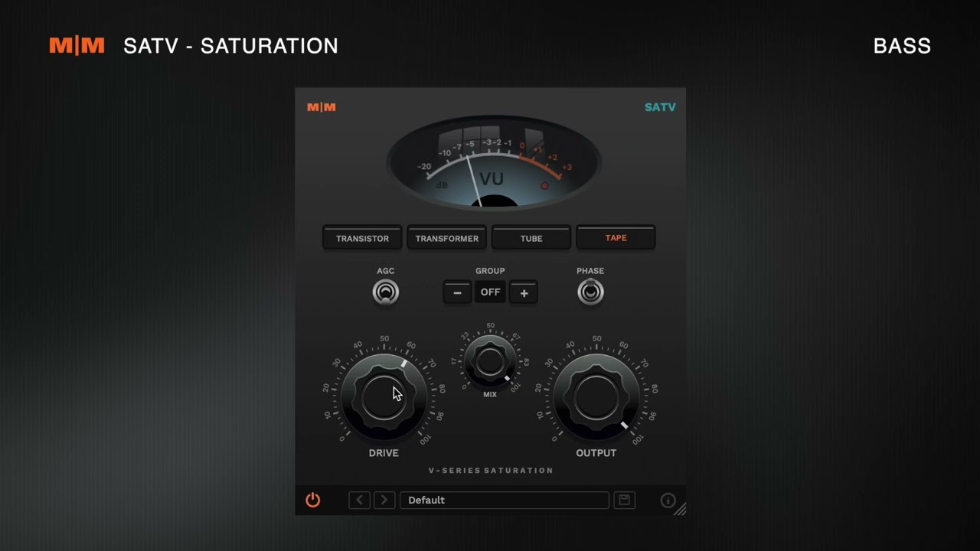Open the Default preset dropdown

point(505,500)
